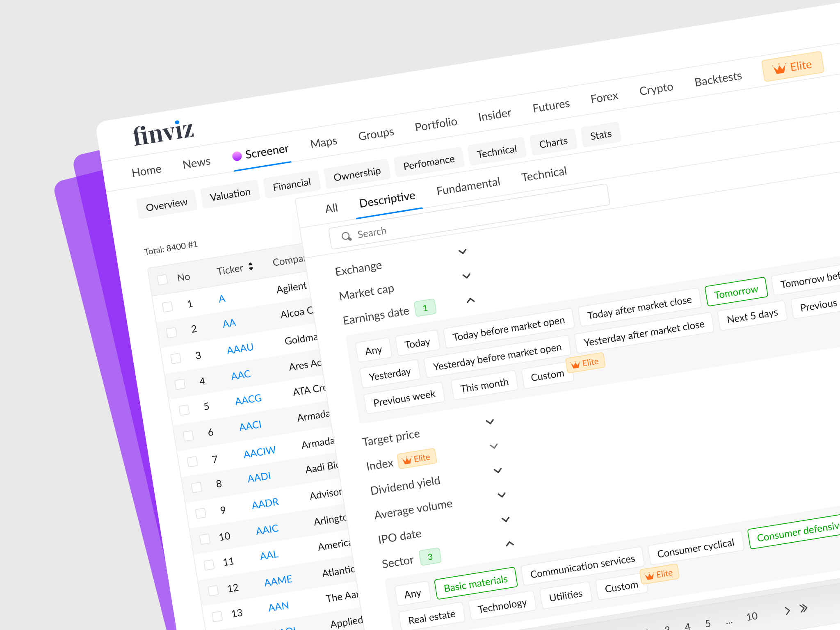Choose Technology sector option
The width and height of the screenshot is (840, 630).
502,606
